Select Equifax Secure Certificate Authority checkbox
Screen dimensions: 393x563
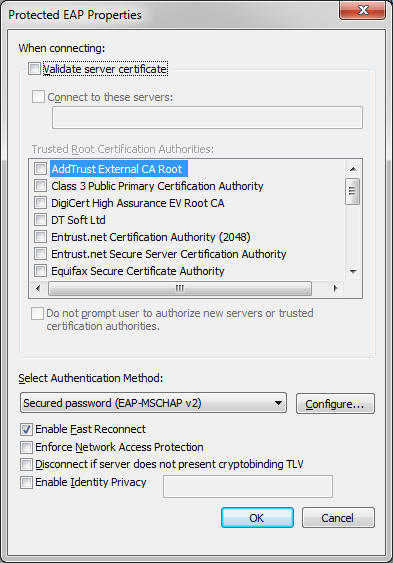(x=40, y=270)
